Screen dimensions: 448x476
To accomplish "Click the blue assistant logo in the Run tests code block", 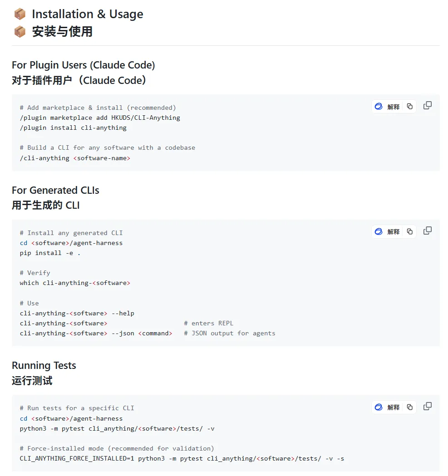I will tap(379, 407).
